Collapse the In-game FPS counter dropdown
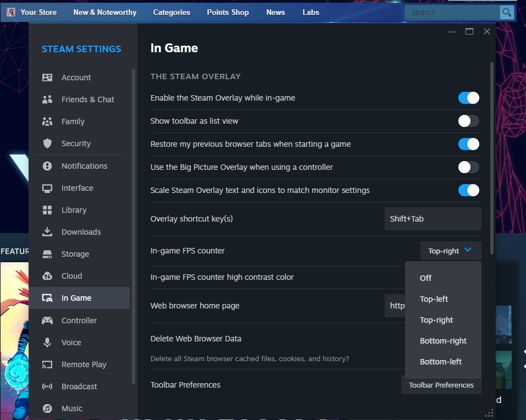Screen dimensions: 526x420 451,251
